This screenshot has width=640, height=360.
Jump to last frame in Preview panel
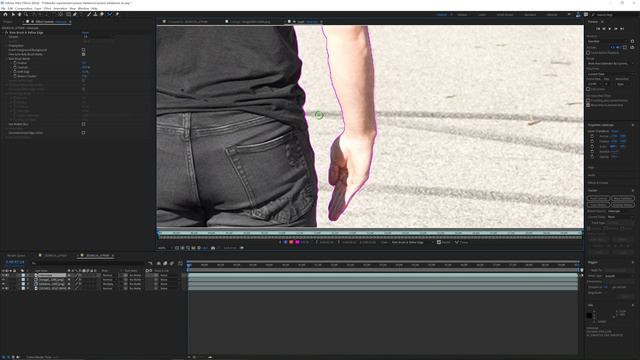622,29
